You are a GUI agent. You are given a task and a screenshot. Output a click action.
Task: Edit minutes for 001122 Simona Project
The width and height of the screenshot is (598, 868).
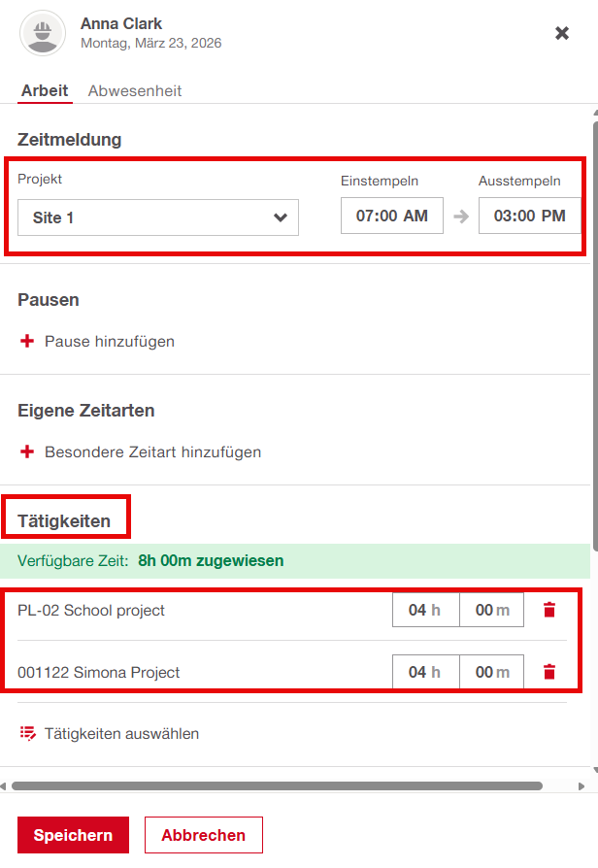click(491, 672)
